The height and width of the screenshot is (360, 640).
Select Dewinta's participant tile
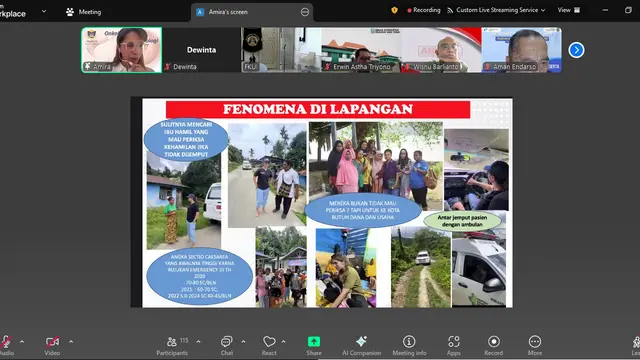point(202,50)
